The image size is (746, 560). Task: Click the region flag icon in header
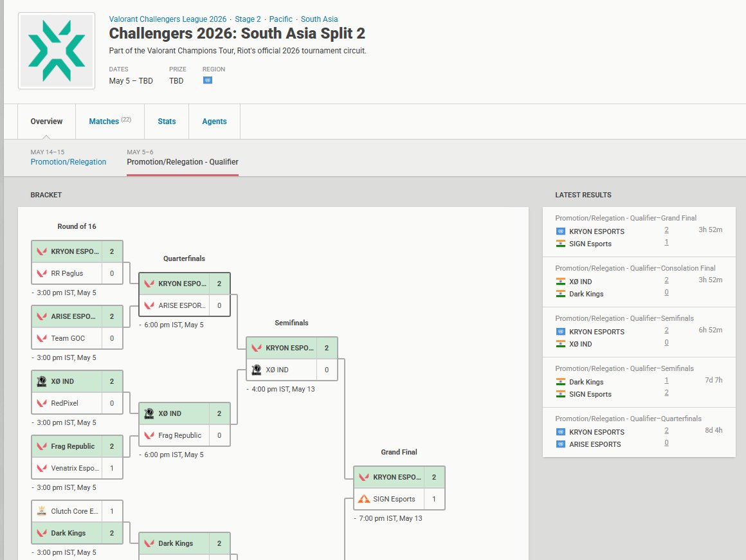pyautogui.click(x=208, y=80)
